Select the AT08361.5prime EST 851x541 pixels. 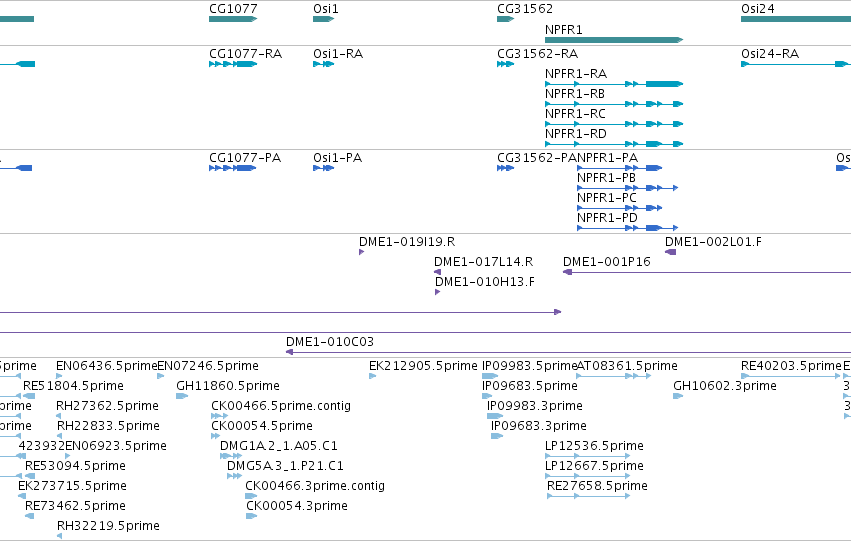(x=613, y=376)
